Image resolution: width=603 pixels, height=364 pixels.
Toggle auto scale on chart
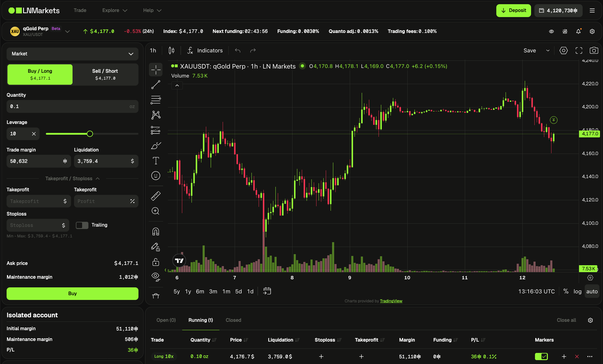[592, 291]
